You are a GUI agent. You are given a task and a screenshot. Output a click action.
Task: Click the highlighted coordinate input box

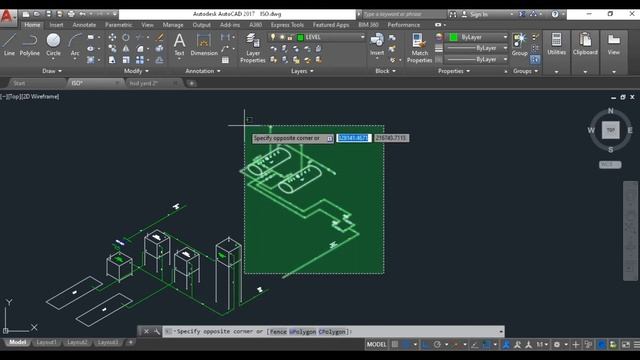pyautogui.click(x=353, y=138)
